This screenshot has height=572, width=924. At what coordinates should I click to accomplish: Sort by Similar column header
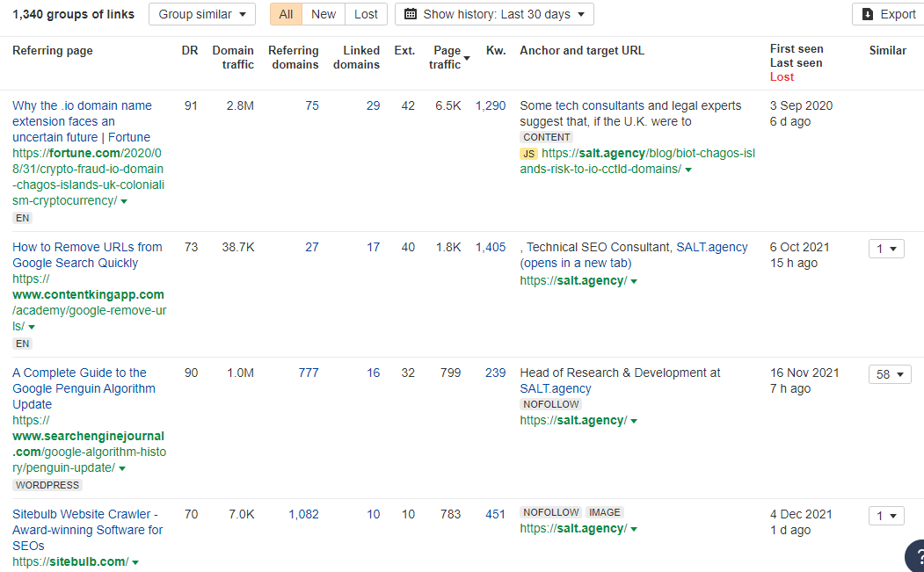[x=887, y=51]
